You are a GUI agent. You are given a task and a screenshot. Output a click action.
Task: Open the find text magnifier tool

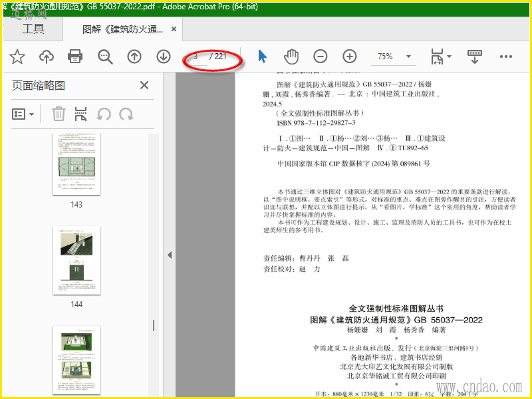pyautogui.click(x=105, y=57)
